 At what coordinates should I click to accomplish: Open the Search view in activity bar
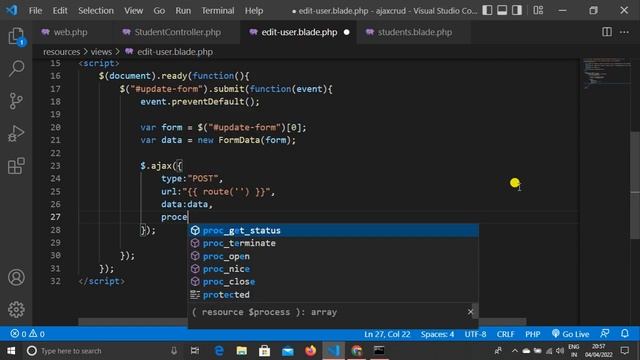tap(16, 68)
